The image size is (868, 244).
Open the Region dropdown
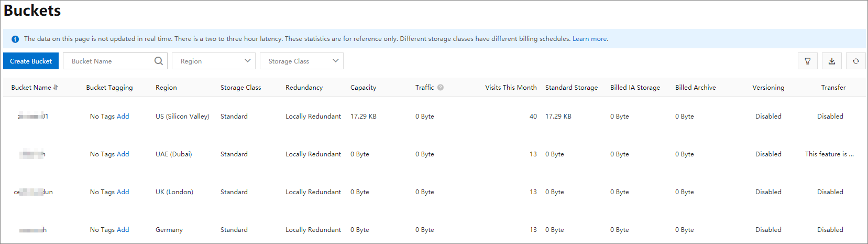click(x=214, y=61)
